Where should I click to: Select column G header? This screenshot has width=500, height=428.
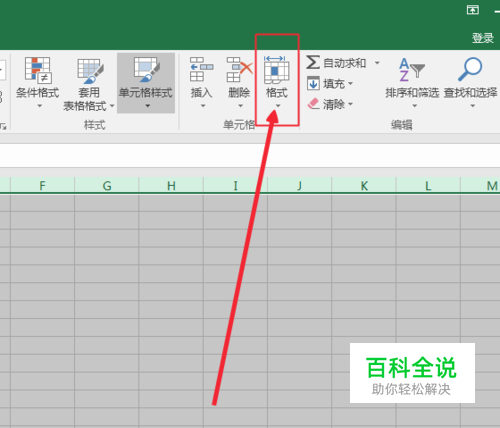click(107, 185)
